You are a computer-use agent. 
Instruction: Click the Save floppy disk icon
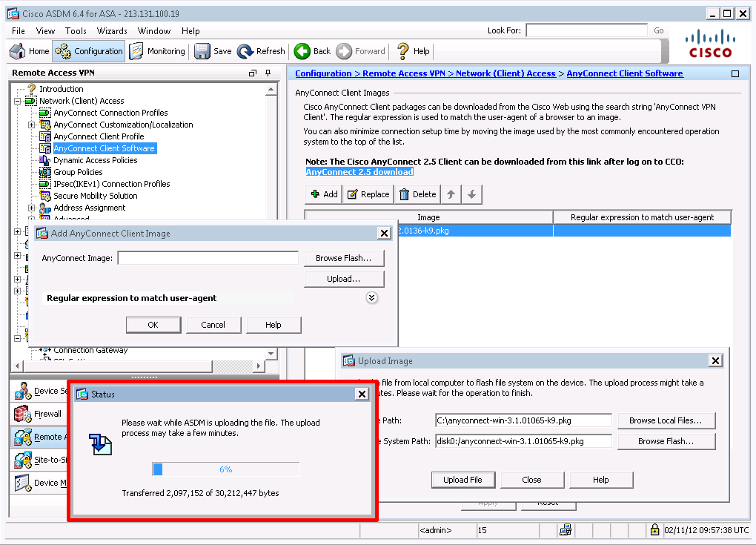(202, 51)
